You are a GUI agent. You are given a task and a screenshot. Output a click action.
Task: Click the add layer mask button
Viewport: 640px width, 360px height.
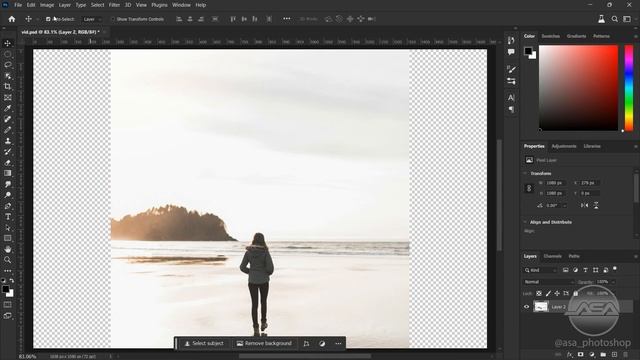pyautogui.click(x=580, y=355)
